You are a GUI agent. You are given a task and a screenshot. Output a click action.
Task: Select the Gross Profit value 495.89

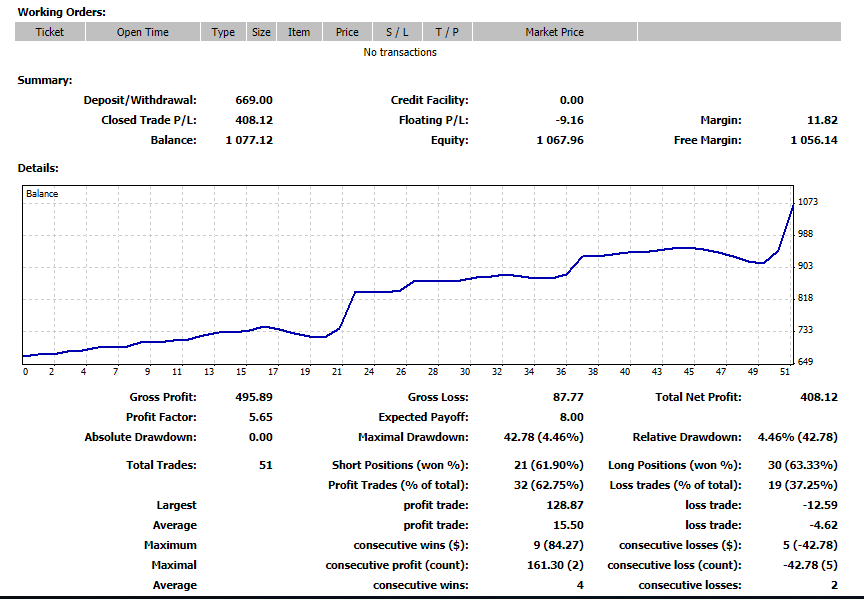pyautogui.click(x=252, y=397)
